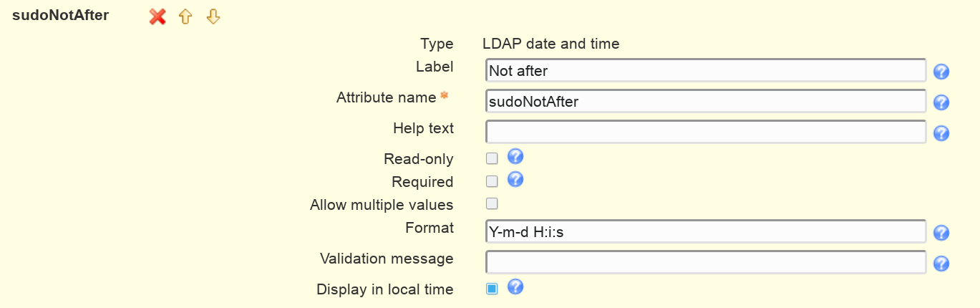Tick the Required checkbox

(492, 181)
